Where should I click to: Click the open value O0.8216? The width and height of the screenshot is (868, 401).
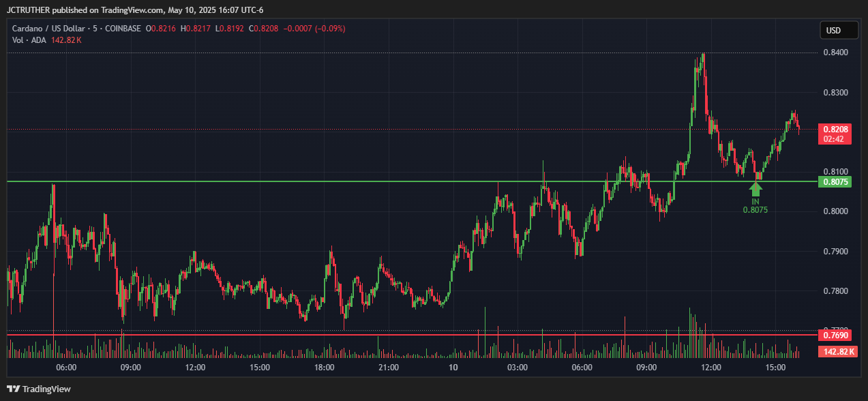161,29
